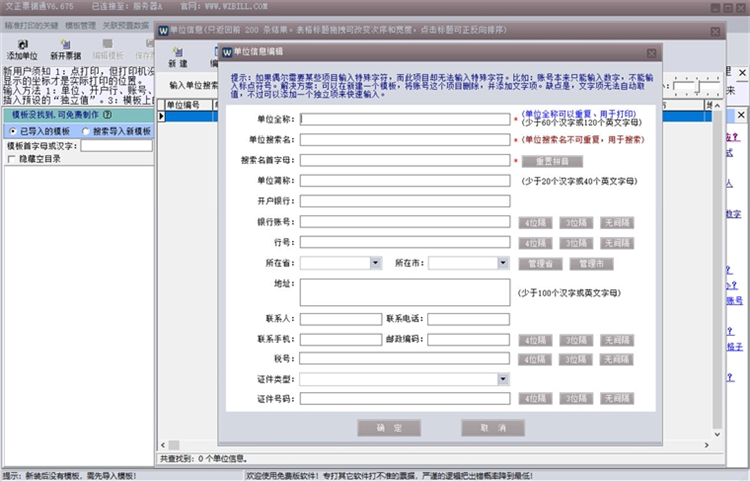Click the 新建 icon in 单位信息 window

[x=178, y=57]
